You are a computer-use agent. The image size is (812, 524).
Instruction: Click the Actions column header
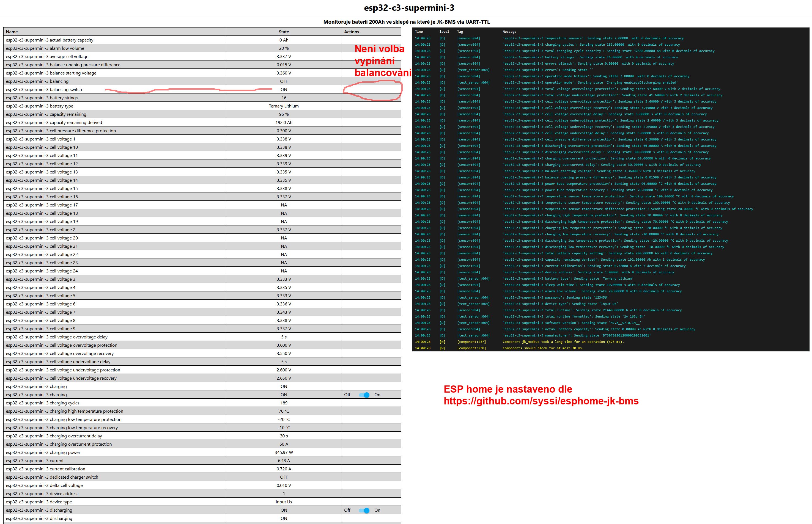click(351, 32)
